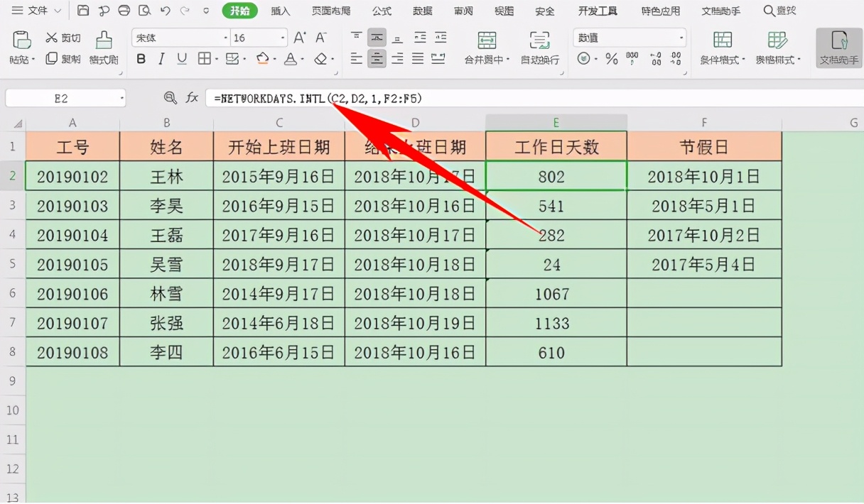The width and height of the screenshot is (864, 504).
Task: Click the Conditional Formatting 条件格式 icon
Action: tap(723, 40)
